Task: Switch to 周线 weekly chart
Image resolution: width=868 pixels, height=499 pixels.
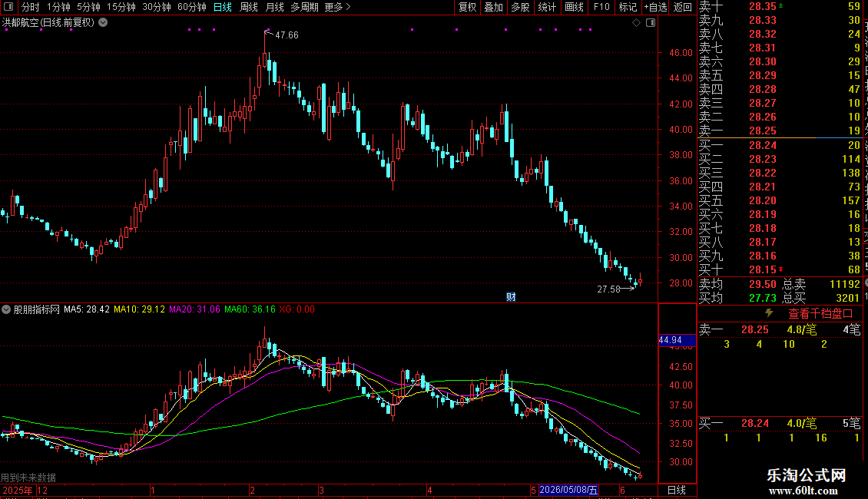Action: pos(249,7)
